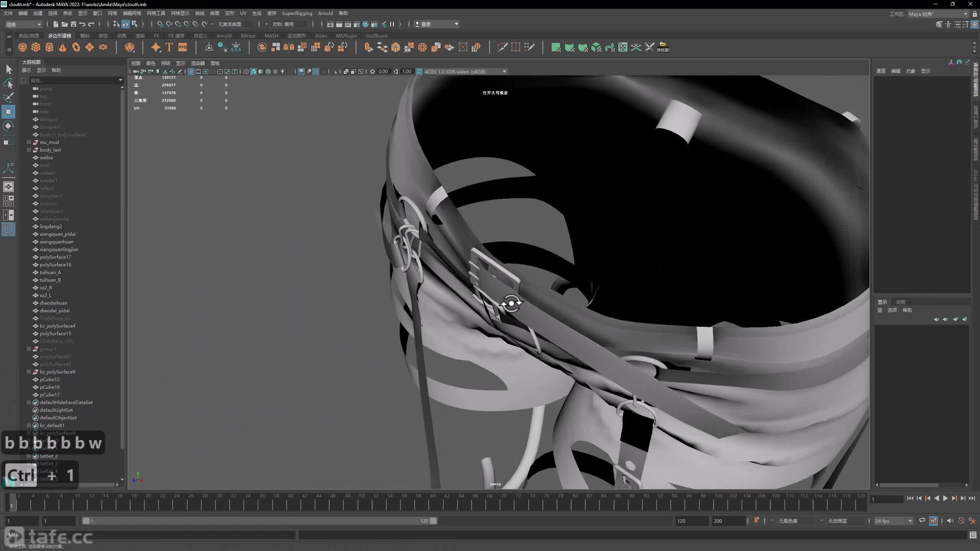
Task: Toggle the ACES color management viewport button
Action: click(420, 72)
